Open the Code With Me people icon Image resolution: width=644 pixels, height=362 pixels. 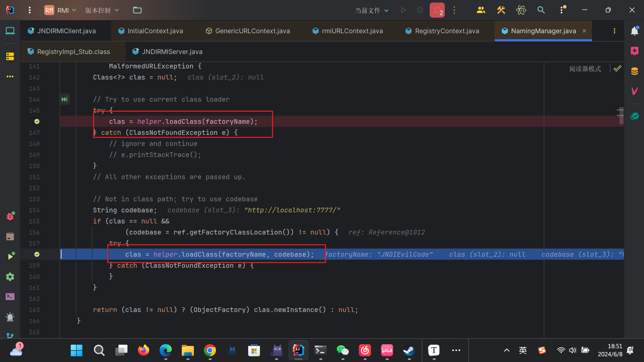click(x=481, y=10)
